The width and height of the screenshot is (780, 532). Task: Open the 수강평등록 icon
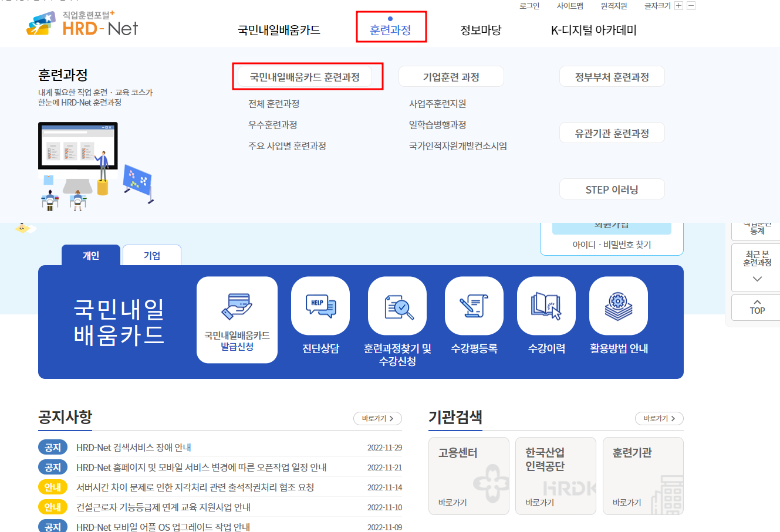click(474, 306)
